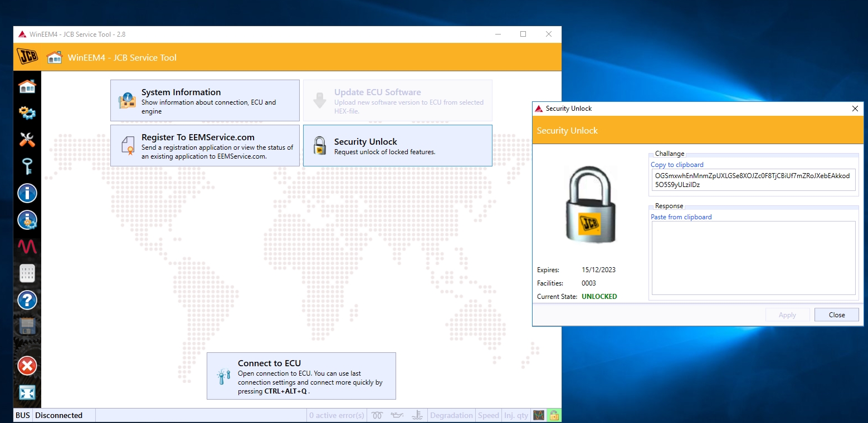868x423 pixels.
Task: Open the info icon on the sidebar
Action: pos(27,193)
